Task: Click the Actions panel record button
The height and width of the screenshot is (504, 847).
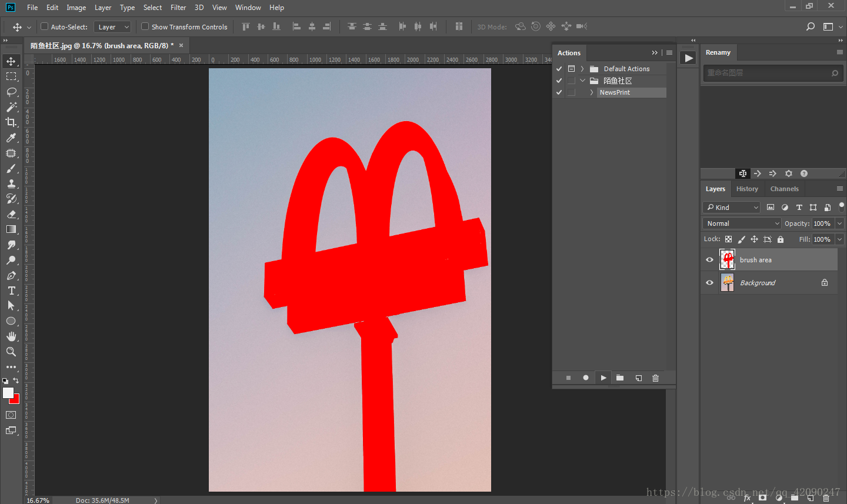Action: click(x=586, y=378)
